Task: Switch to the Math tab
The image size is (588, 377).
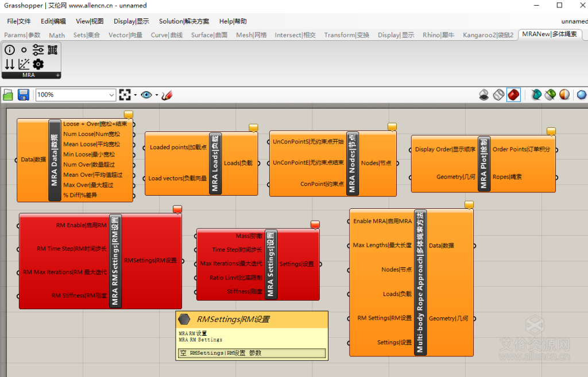Action: tap(57, 35)
